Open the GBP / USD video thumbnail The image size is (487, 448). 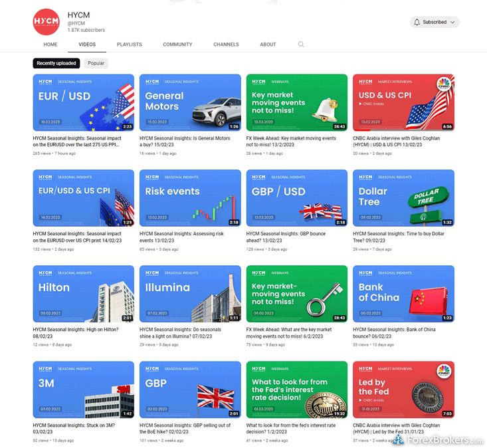296,198
